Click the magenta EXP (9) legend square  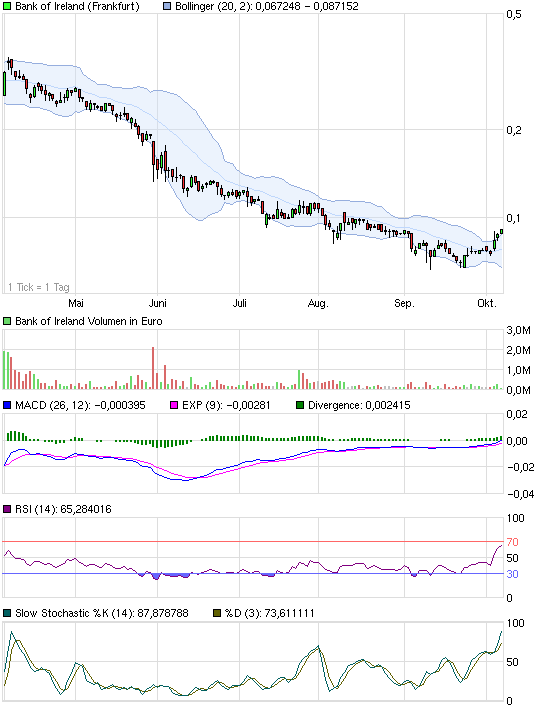(174, 405)
